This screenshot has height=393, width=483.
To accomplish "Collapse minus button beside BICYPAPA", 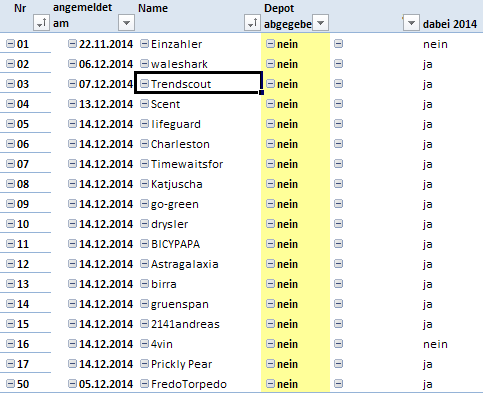I will click(x=144, y=244).
